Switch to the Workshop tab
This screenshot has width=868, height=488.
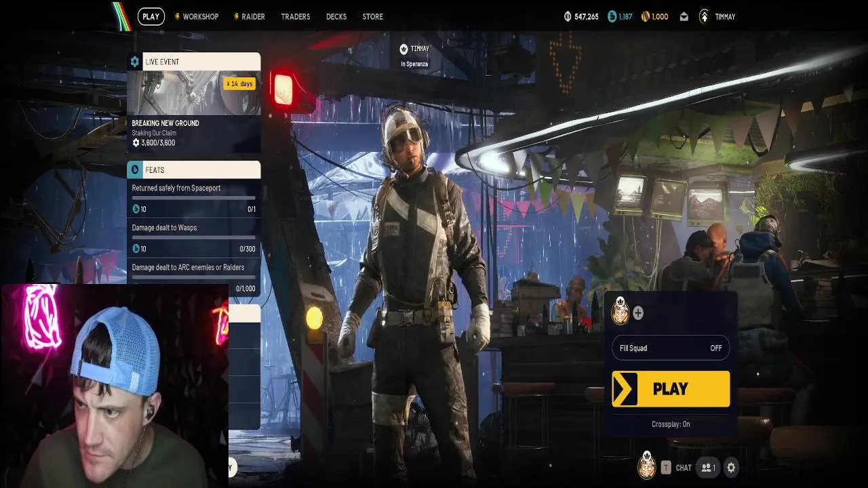pos(200,16)
